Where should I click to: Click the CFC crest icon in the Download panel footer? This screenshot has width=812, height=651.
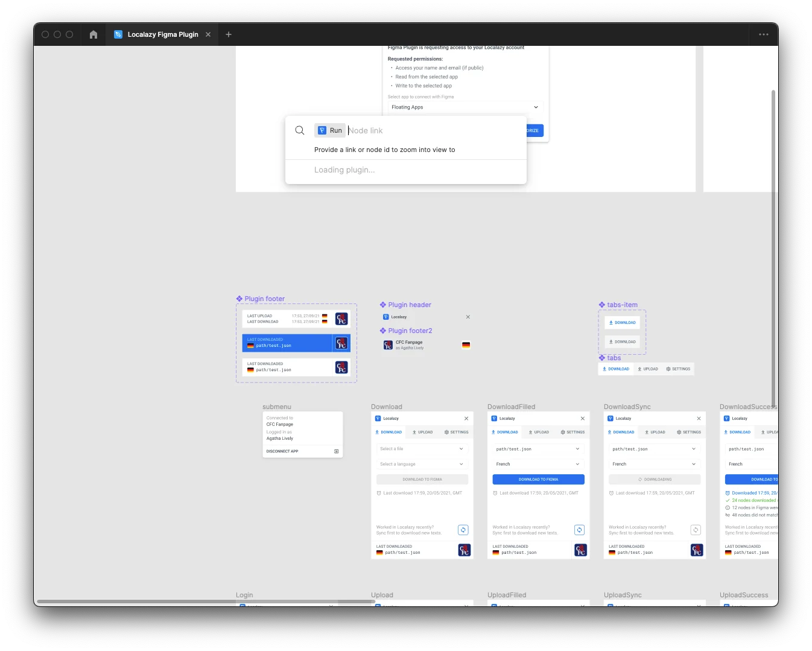pos(464,550)
